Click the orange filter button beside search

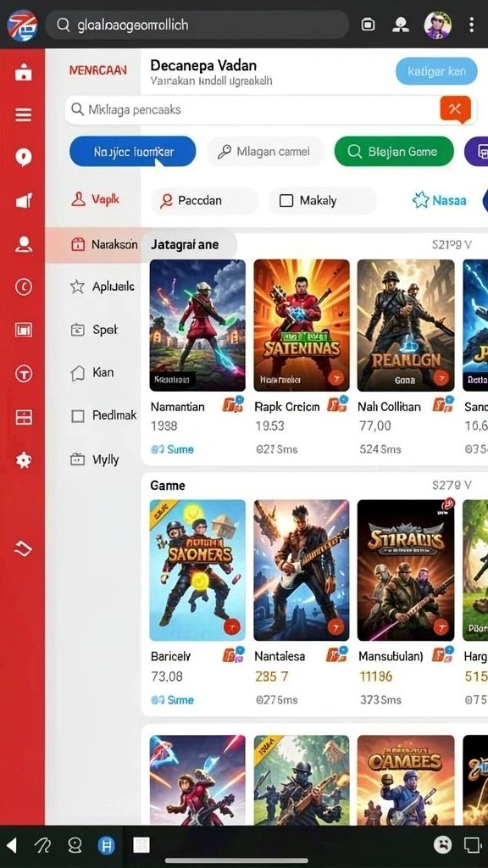pos(455,109)
